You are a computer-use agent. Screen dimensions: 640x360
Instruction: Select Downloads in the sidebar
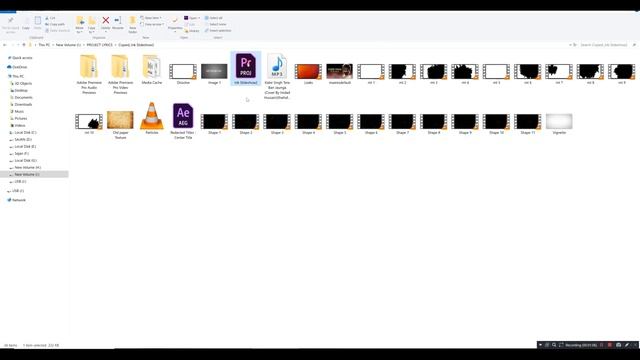point(21,104)
